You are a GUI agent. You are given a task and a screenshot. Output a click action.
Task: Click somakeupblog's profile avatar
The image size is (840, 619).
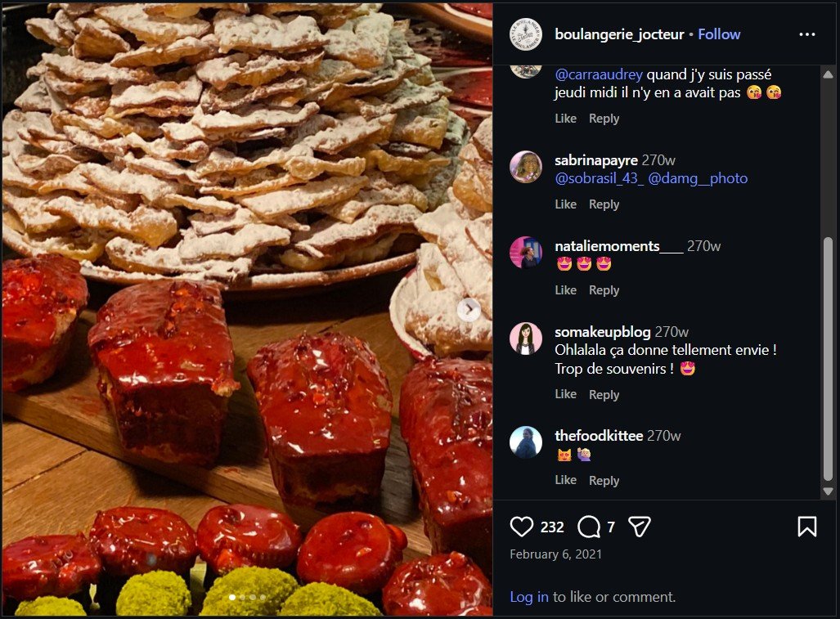(x=526, y=339)
